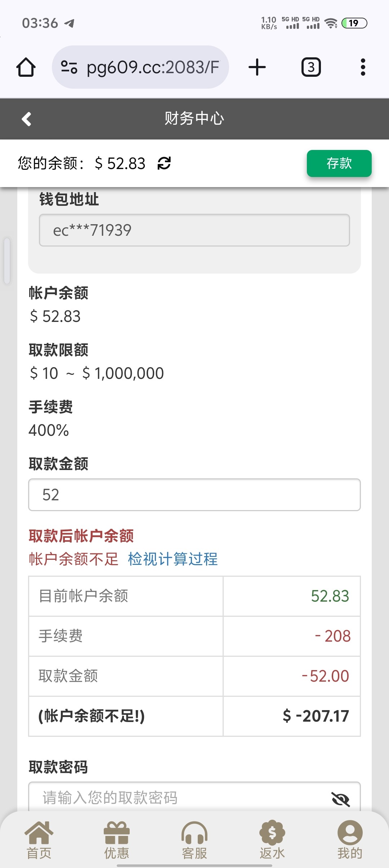Go back from 财务中心 page
389x868 pixels.
coord(27,119)
